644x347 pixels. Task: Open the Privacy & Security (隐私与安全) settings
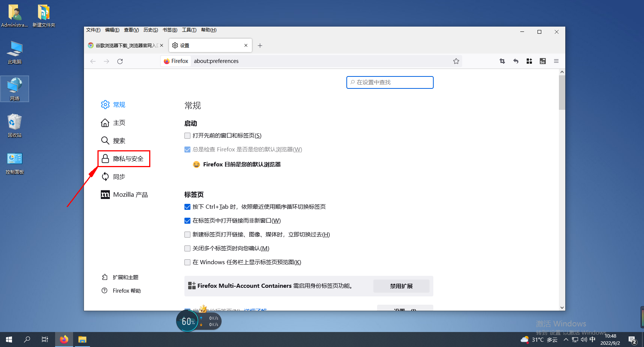[x=124, y=159]
